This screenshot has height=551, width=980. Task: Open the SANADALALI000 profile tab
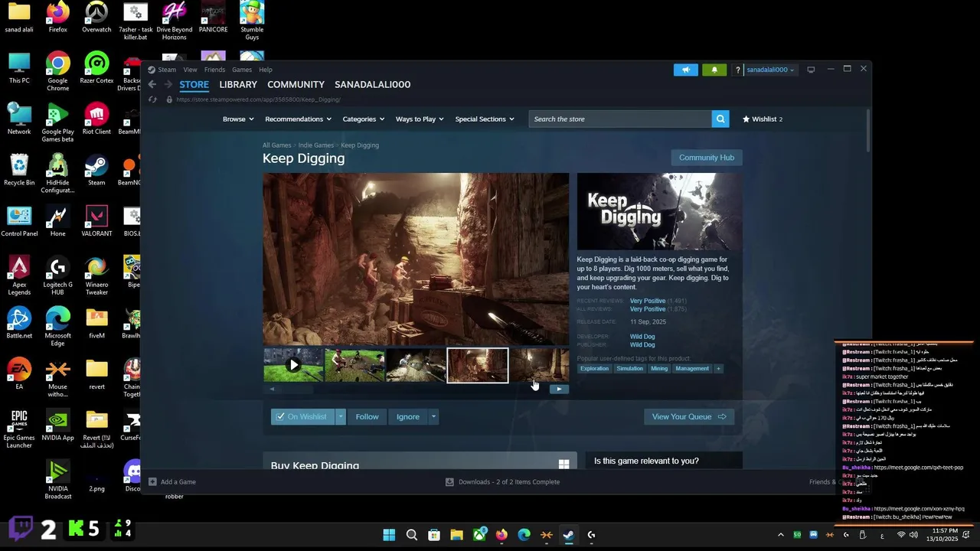coord(373,84)
